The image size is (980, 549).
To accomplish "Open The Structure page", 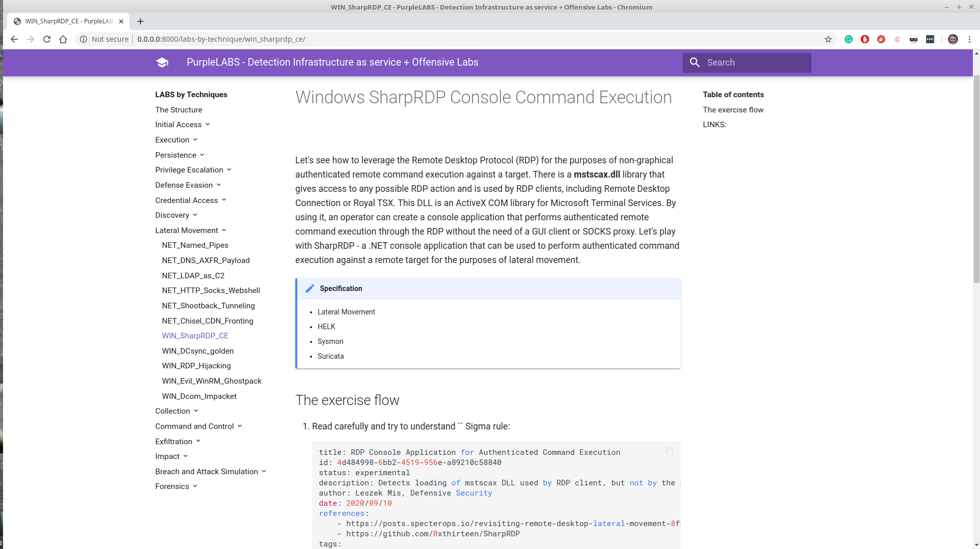I will [179, 110].
